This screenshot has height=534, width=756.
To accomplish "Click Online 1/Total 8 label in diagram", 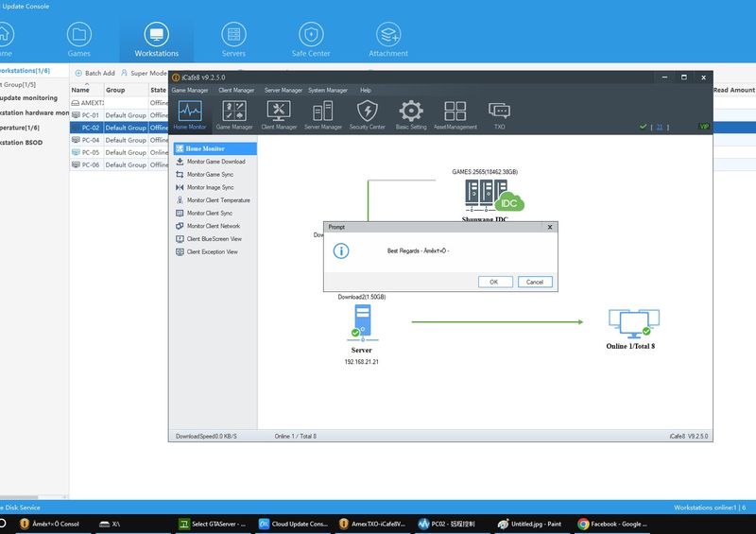I will click(630, 346).
